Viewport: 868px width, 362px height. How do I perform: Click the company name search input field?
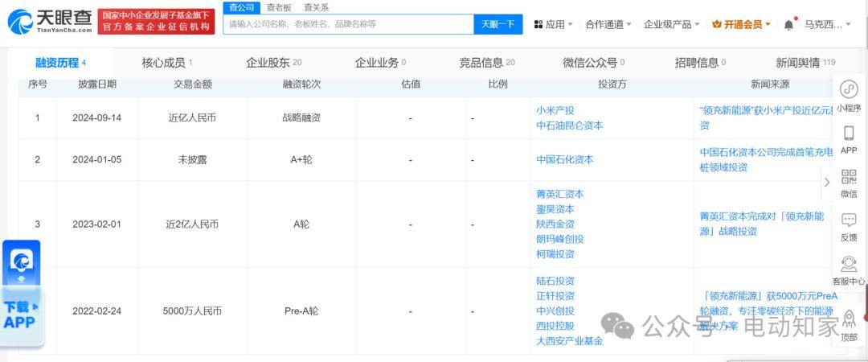tap(349, 24)
